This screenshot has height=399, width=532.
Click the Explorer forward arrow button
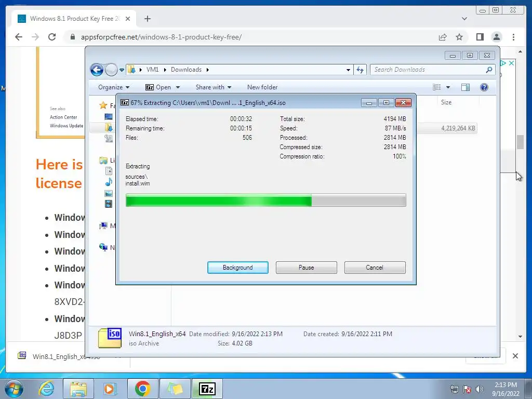[111, 70]
